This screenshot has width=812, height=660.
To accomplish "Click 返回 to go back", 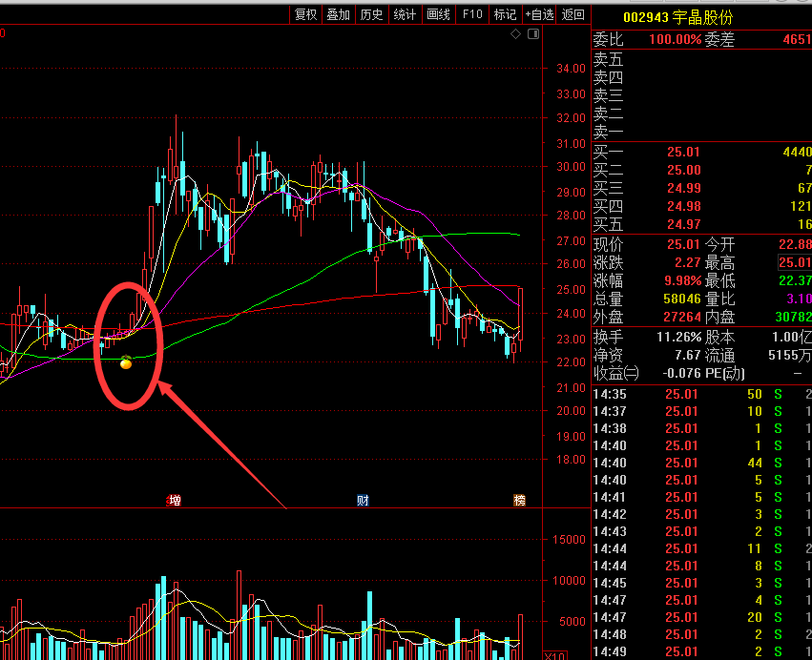I will [x=573, y=14].
